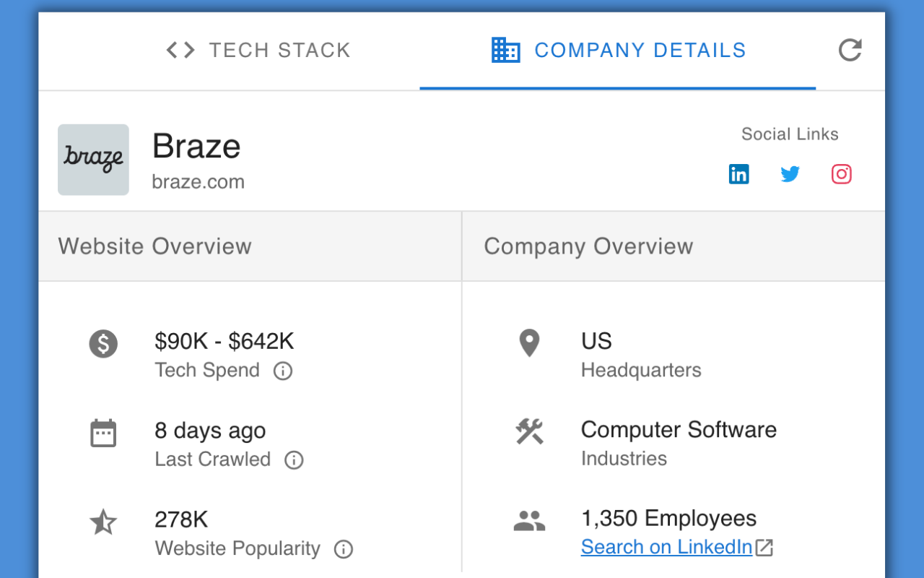The image size is (924, 578).
Task: Click the building icon beside Company Details
Action: 505,49
